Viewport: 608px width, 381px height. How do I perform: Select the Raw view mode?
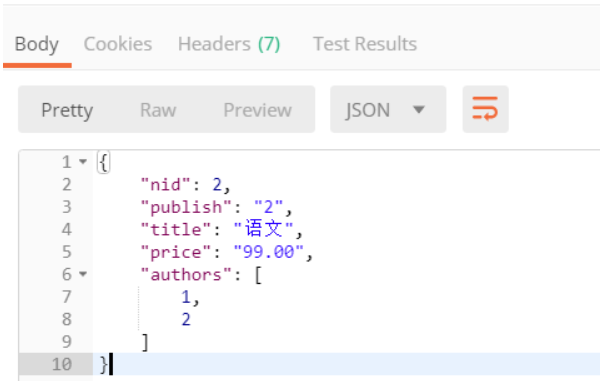click(158, 110)
